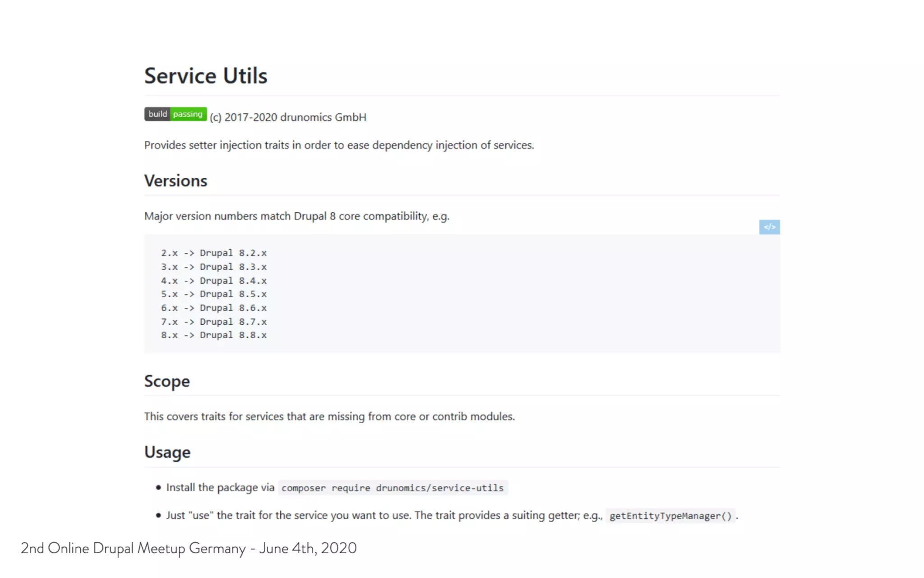Viewport: 924px width, 578px height.
Task: Click the line '6.x -> Drupal 8.6.x'
Action: pyautogui.click(x=214, y=308)
